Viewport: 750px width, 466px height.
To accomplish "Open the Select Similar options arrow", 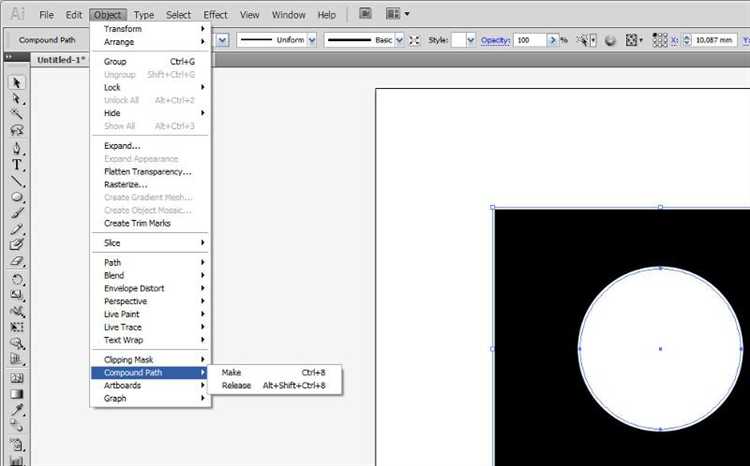I will point(593,40).
